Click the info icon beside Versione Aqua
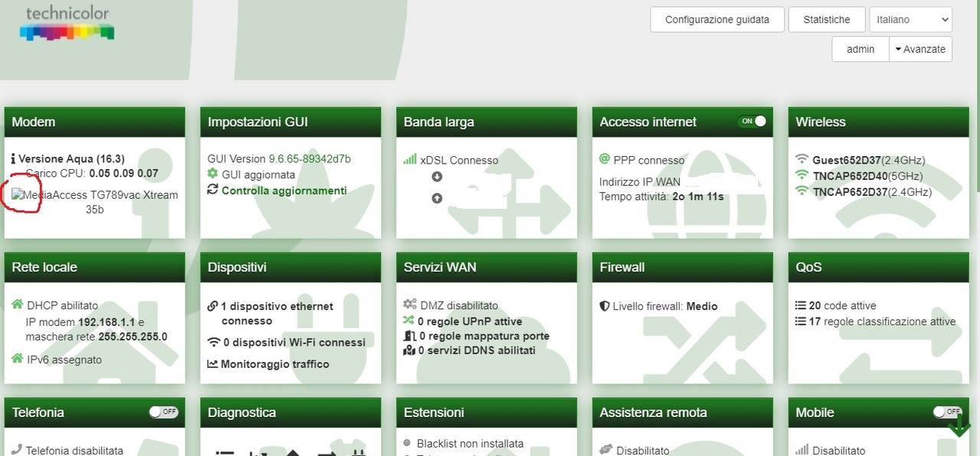 click(x=13, y=159)
